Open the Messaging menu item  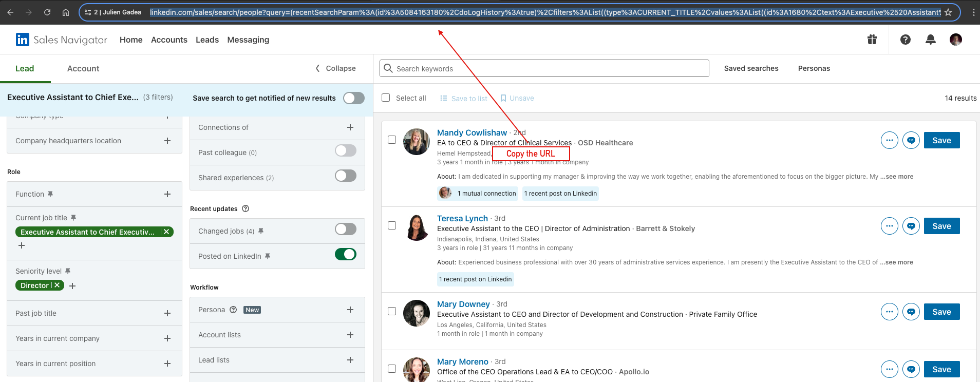point(248,40)
